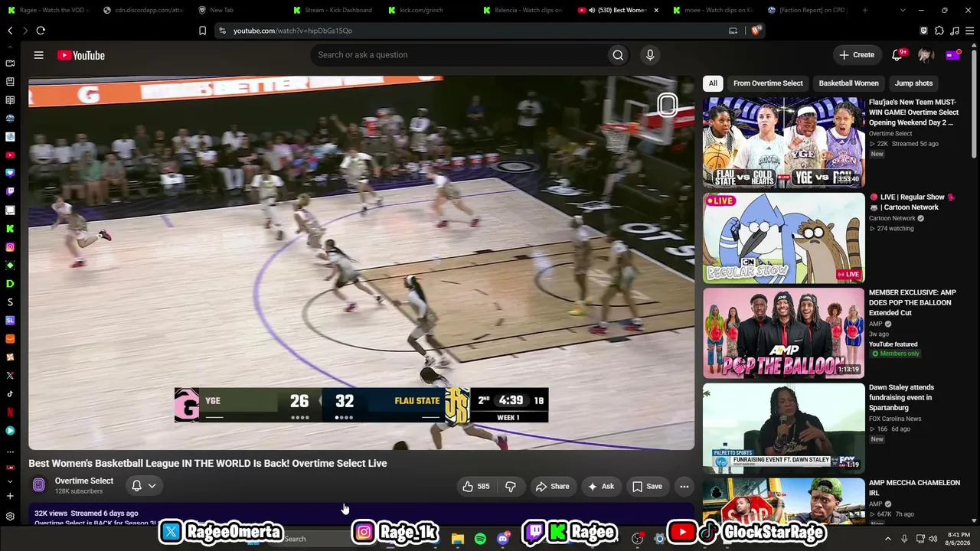The height and width of the screenshot is (551, 980).
Task: Open the YouTube shortcut in browser sidebar
Action: [x=10, y=155]
